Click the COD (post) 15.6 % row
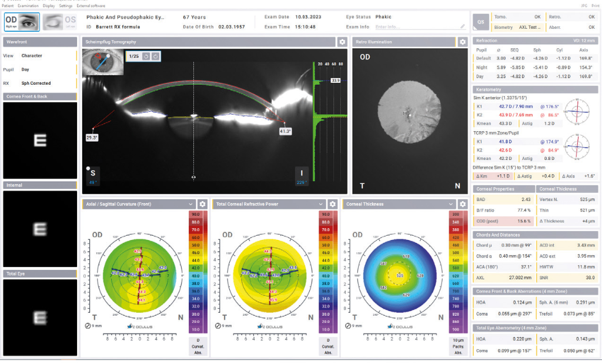602x364 pixels. (504, 221)
